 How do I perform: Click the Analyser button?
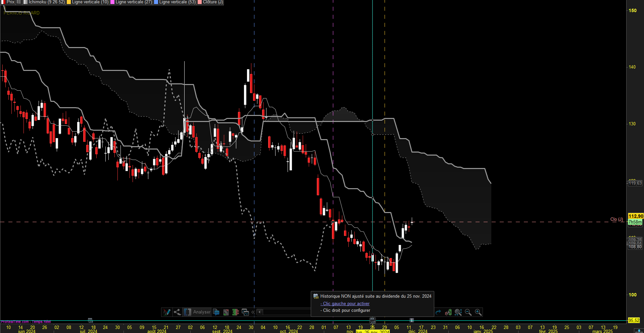(198, 312)
